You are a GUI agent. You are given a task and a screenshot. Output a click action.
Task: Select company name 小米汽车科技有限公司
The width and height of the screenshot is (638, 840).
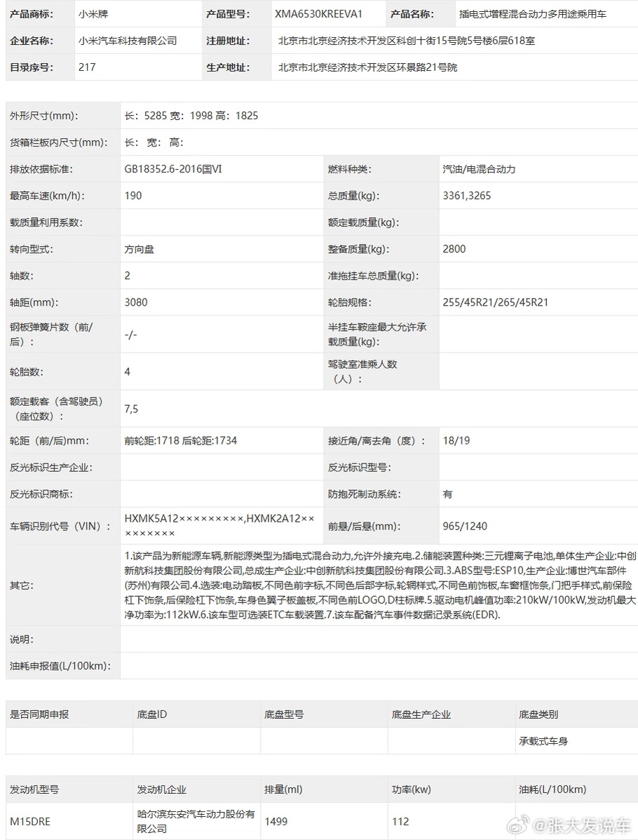128,41
